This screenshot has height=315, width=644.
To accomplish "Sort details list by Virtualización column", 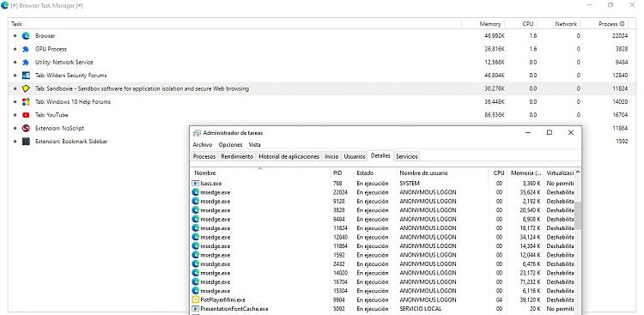I will [559, 173].
